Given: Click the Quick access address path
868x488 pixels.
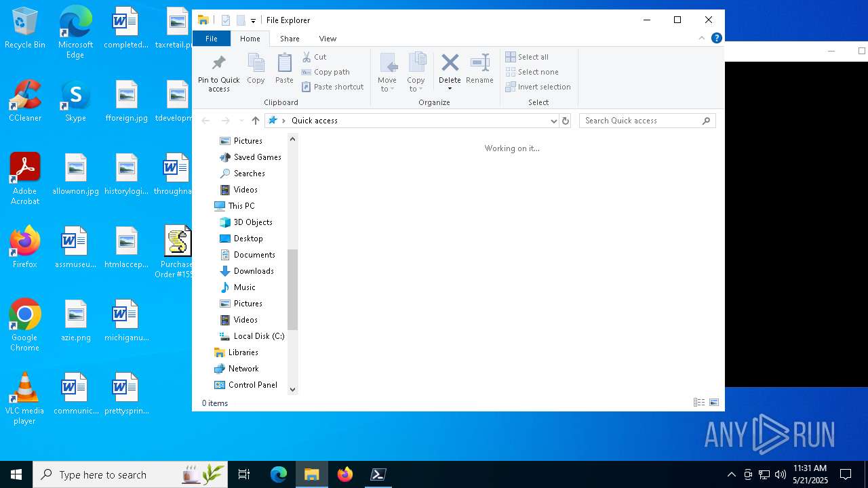Looking at the screenshot, I should point(314,121).
